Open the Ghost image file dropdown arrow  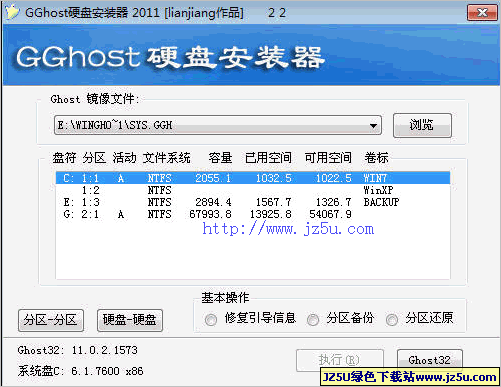[373, 126]
